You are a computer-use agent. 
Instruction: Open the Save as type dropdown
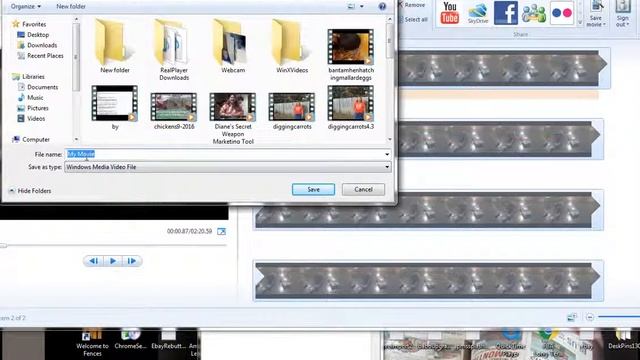tap(228, 167)
